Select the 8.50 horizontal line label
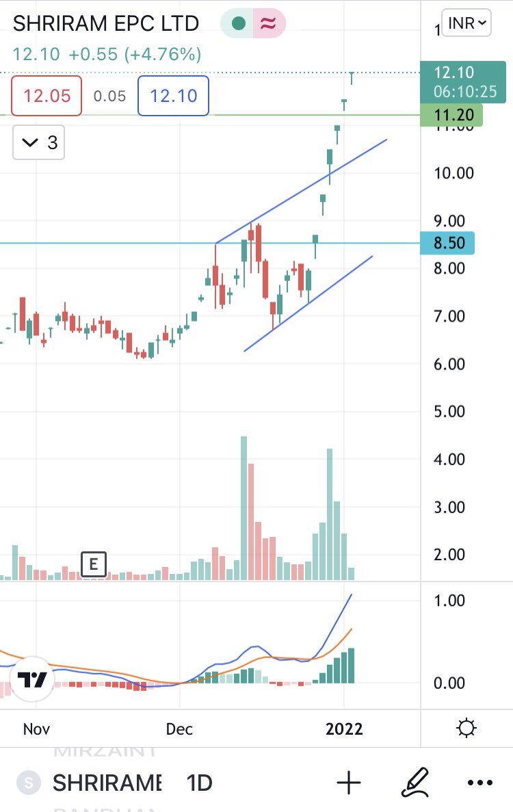 447,243
